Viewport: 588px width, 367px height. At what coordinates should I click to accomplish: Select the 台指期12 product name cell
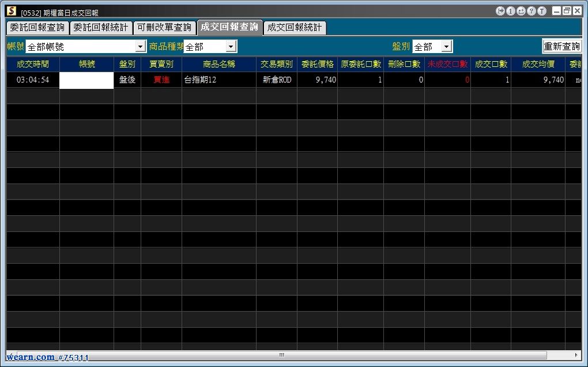point(219,80)
